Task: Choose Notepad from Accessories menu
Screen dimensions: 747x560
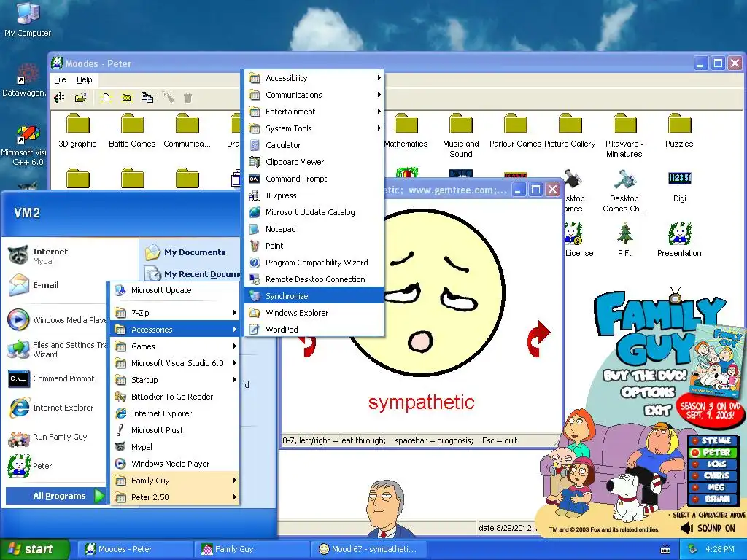Action: 314,229
